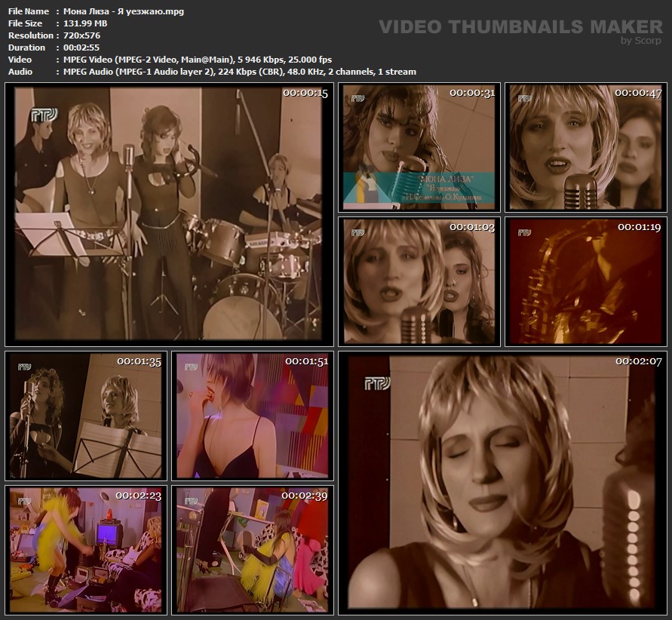Click the 'by Scorp' author text
Image resolution: width=672 pixels, height=620 pixels.
click(640, 41)
